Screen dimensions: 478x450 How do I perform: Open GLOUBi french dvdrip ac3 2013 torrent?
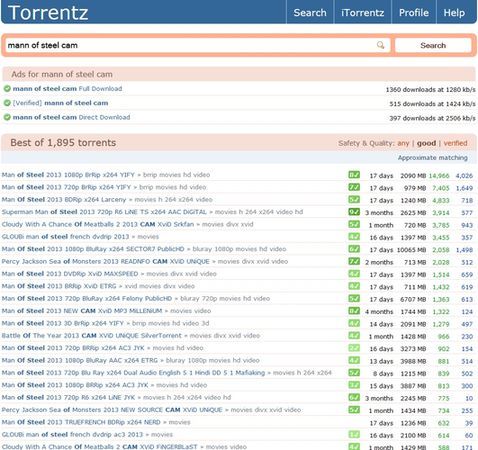[x=72, y=434]
